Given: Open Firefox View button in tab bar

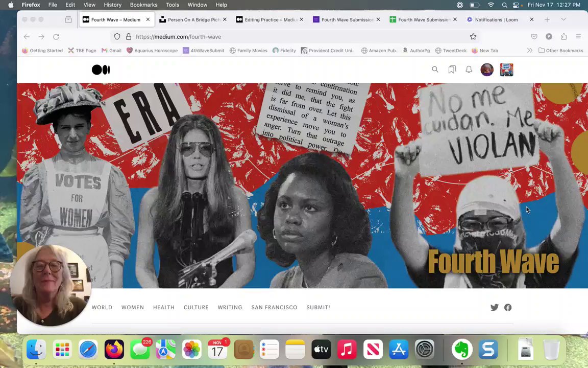Looking at the screenshot, I should [68, 19].
